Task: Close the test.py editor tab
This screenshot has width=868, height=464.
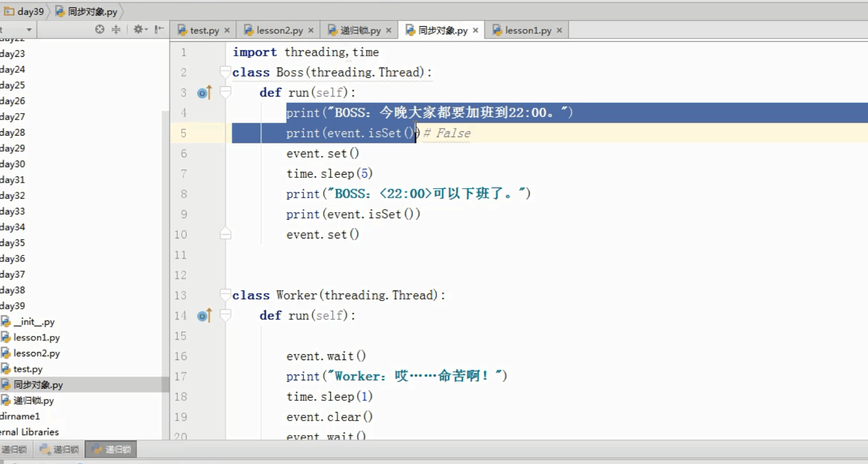Action: 227,31
